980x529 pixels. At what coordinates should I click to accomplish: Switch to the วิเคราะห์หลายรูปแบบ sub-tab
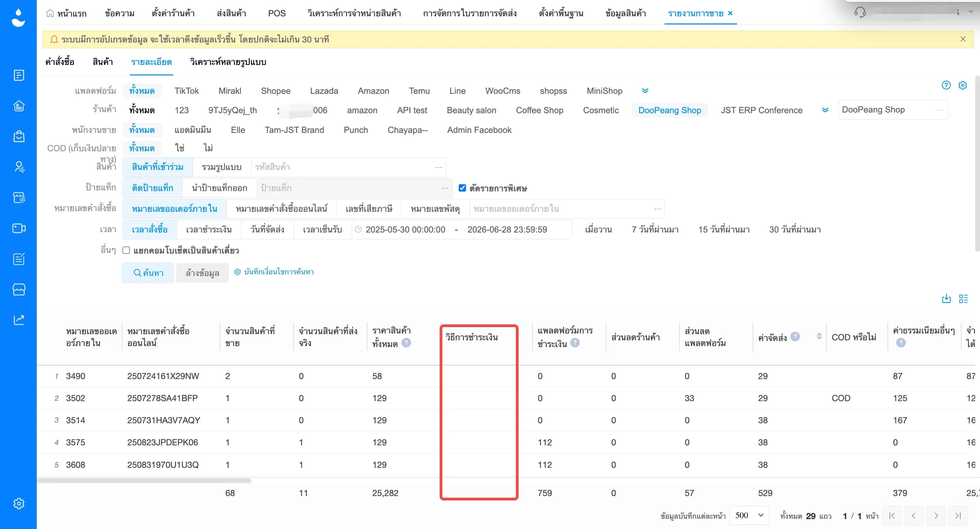point(228,62)
